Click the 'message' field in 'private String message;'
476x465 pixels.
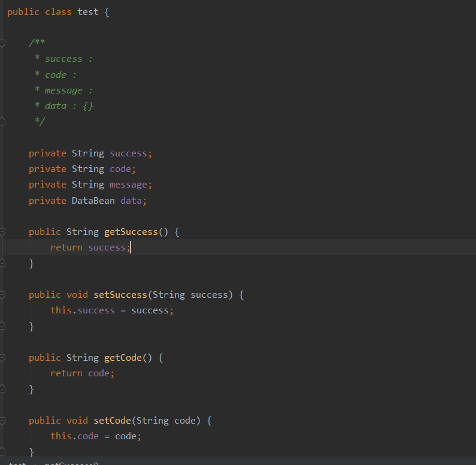tap(128, 185)
